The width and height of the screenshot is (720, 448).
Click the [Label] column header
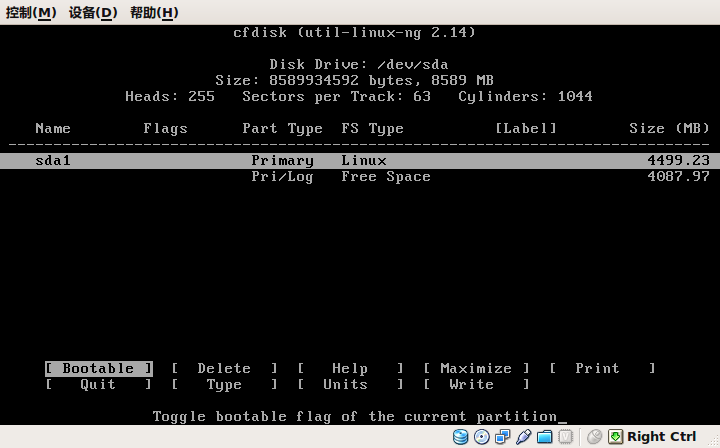point(525,129)
